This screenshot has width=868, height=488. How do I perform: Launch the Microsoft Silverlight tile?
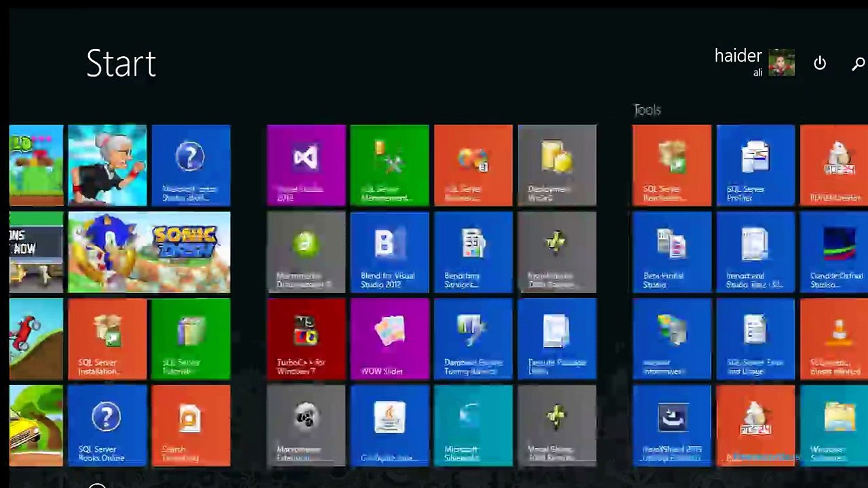(473, 426)
